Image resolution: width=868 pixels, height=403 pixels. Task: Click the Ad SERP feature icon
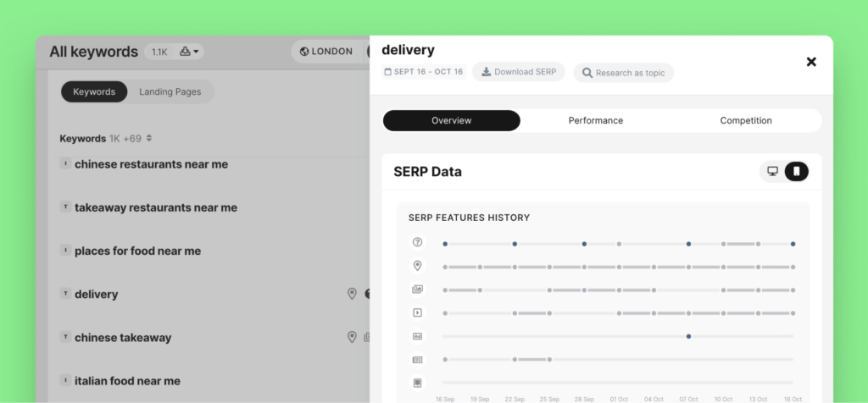tap(417, 336)
